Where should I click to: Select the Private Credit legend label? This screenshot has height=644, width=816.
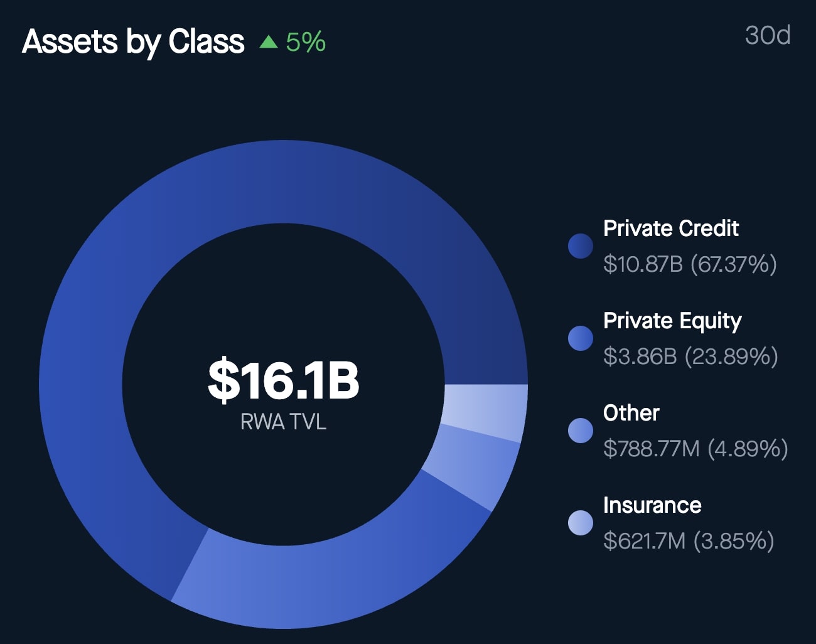coord(670,228)
